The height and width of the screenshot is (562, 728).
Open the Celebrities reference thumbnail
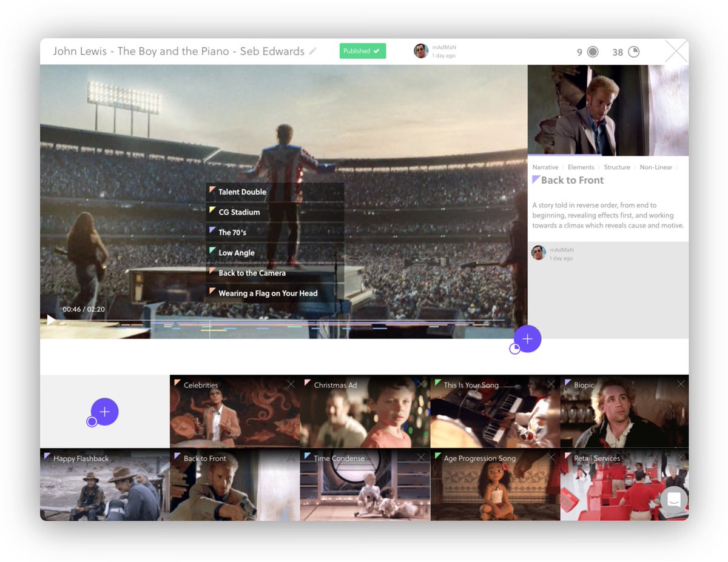coord(235,412)
